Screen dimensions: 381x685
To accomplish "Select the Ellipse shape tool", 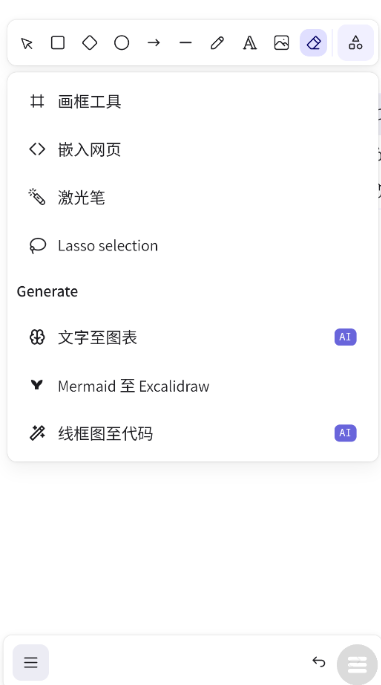I will [121, 43].
